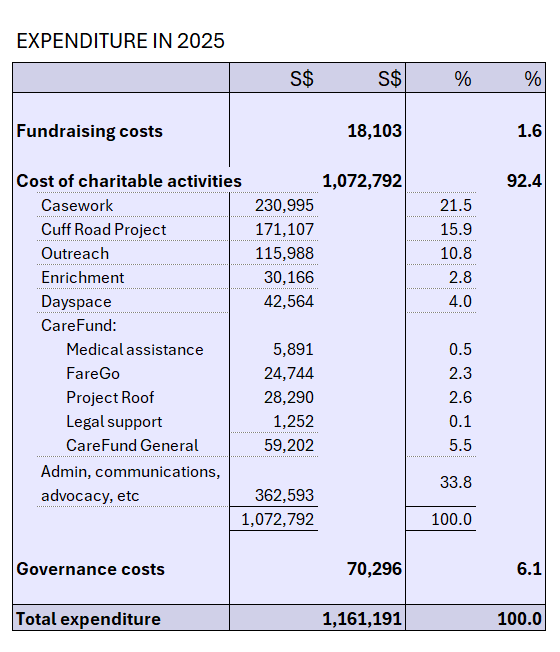Click the Governance costs amount 70,296
Image resolution: width=560 pixels, height=652 pixels.
pyautogui.click(x=375, y=569)
